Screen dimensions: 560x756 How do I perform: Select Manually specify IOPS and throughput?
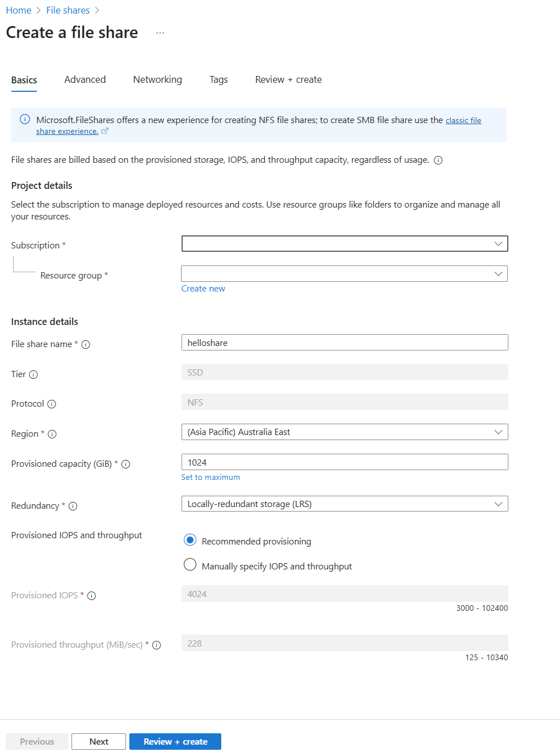[190, 565]
